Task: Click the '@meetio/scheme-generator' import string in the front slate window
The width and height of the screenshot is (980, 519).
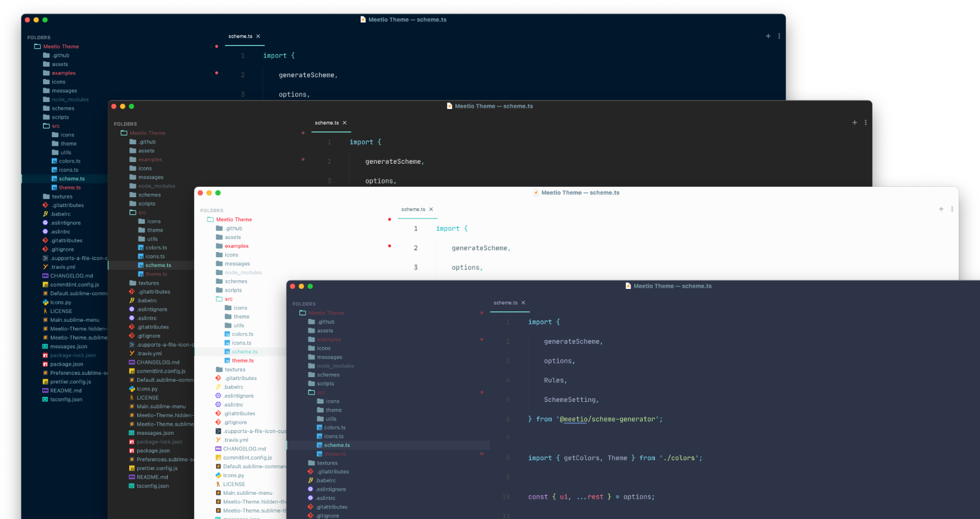Action: (608, 419)
